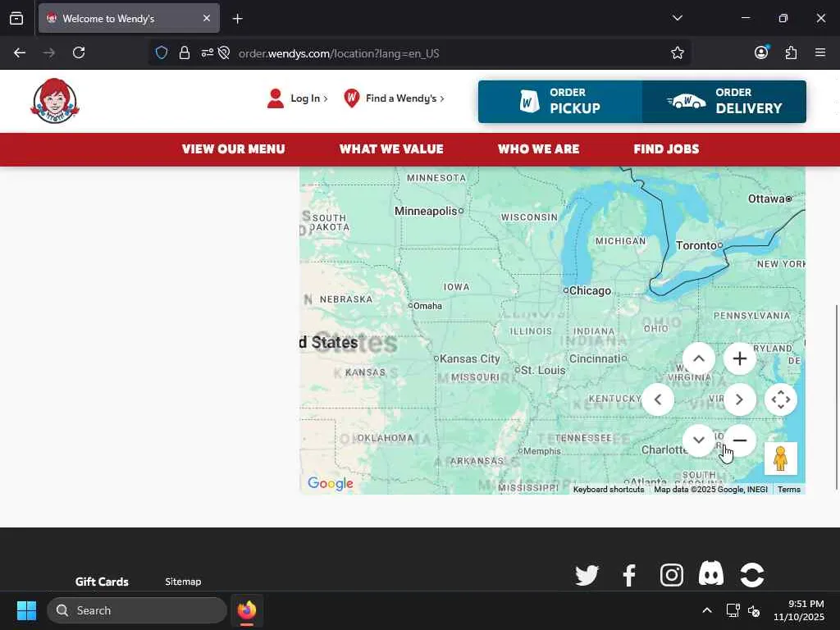Open map Terms link
The width and height of the screenshot is (840, 630).
pos(789,490)
